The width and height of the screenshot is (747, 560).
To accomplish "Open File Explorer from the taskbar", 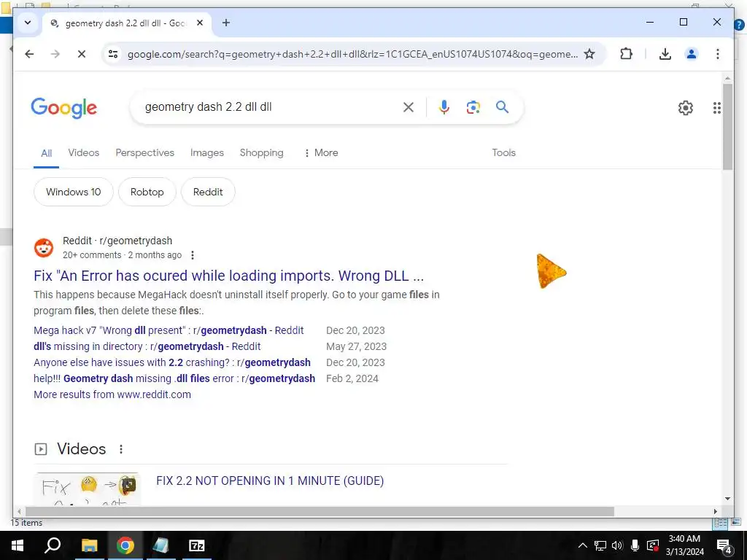I will point(89,545).
